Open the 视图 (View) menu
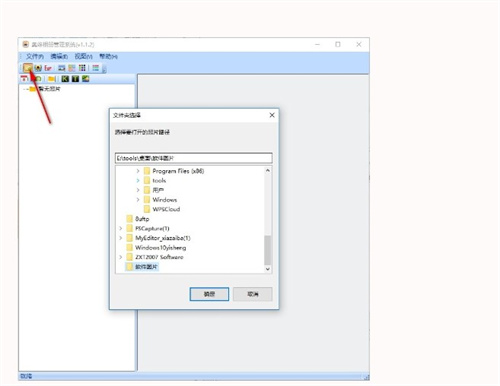 pos(83,57)
